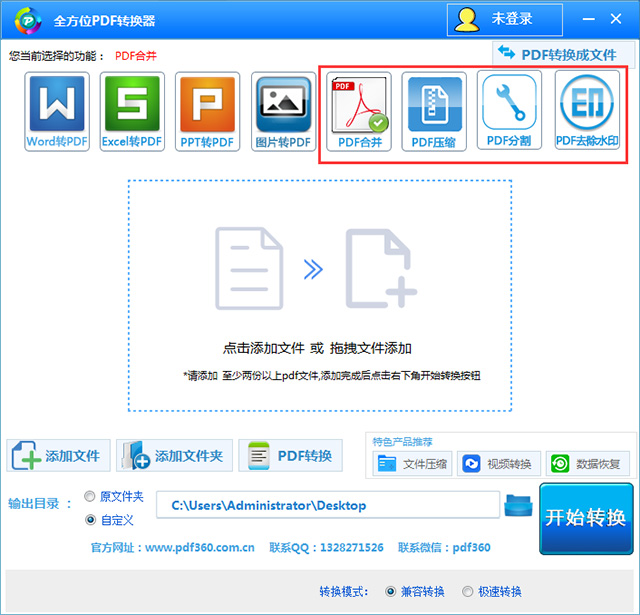Open the 视频转换 recommended product
The image size is (640, 615).
tap(499, 464)
